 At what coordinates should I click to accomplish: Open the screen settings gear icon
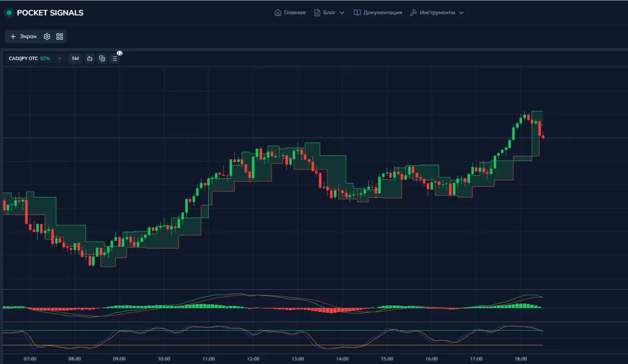click(46, 37)
